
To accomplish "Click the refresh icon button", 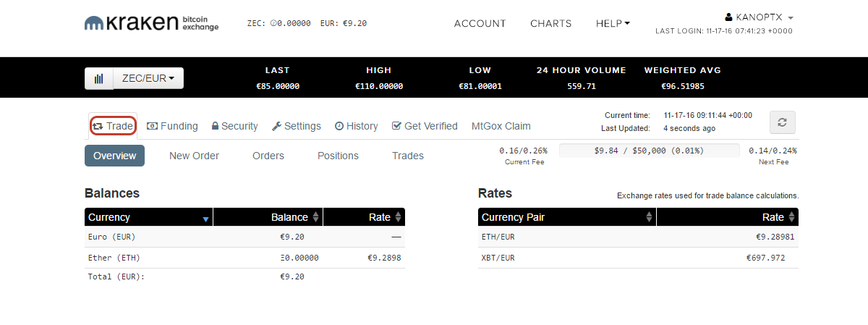I will (782, 122).
